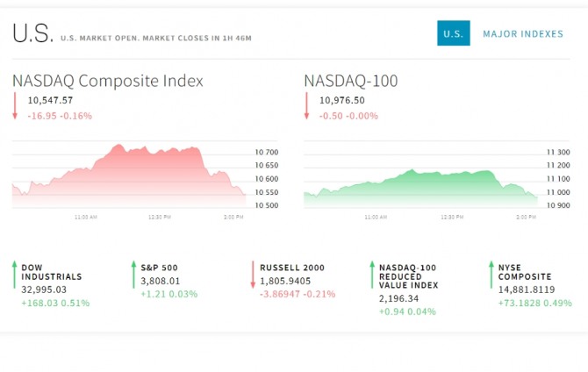The image size is (588, 372).
Task: Switch to the Major Indexes tab
Action: 523,33
